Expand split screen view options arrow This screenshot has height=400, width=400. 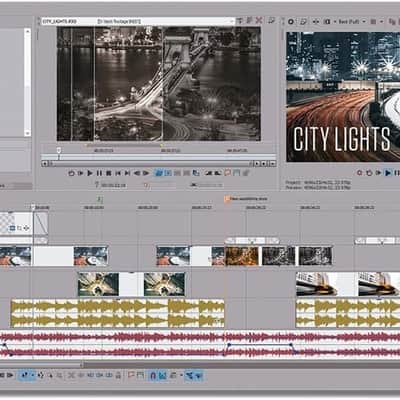[x=334, y=22]
